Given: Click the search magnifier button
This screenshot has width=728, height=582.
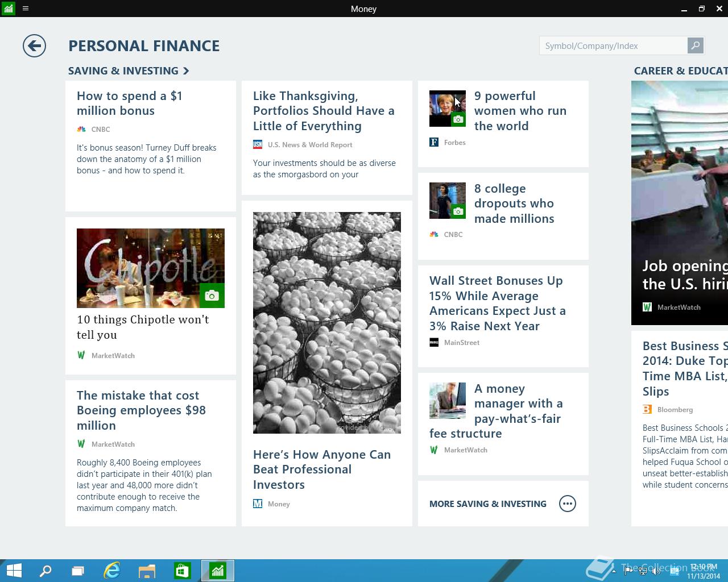Looking at the screenshot, I should (x=695, y=45).
